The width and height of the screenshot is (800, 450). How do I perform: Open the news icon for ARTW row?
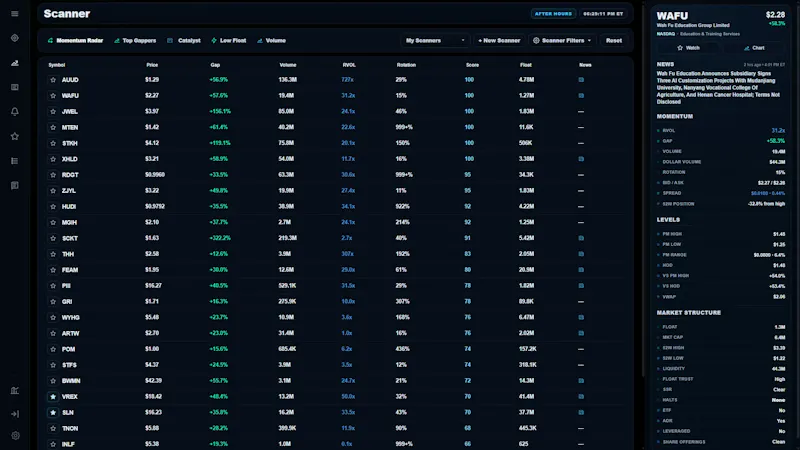coord(581,333)
